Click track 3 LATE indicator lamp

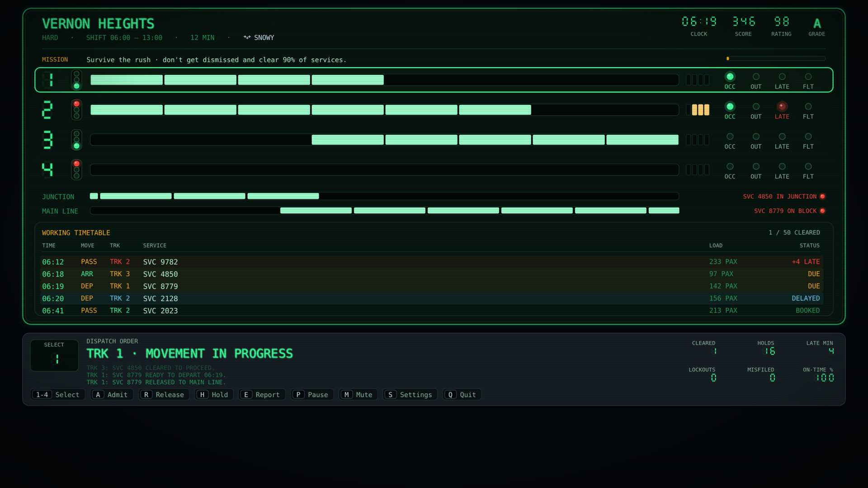[x=782, y=136]
